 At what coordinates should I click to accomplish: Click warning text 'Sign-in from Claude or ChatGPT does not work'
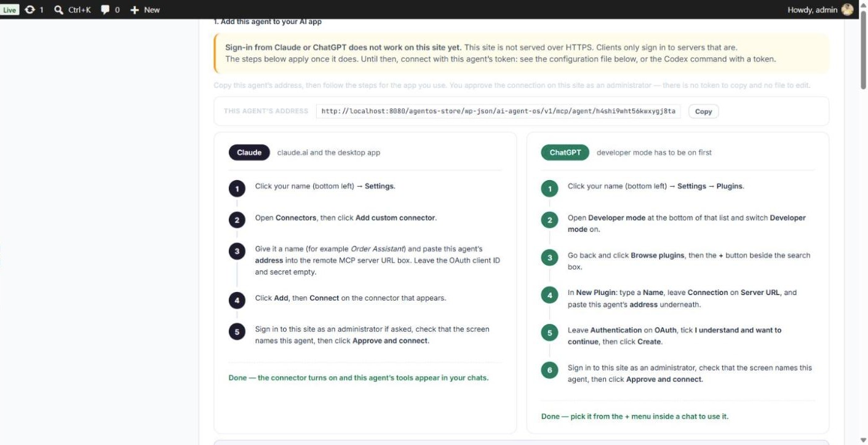[343, 47]
